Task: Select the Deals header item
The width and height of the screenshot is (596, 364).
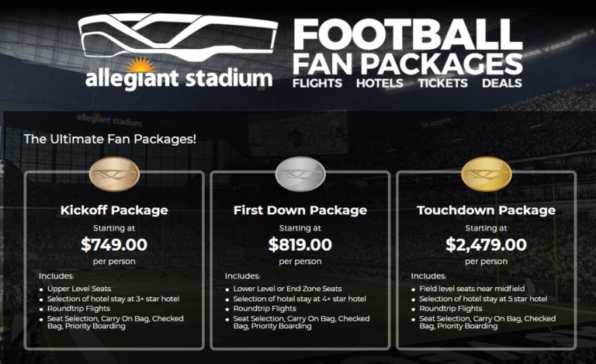Action: (501, 82)
